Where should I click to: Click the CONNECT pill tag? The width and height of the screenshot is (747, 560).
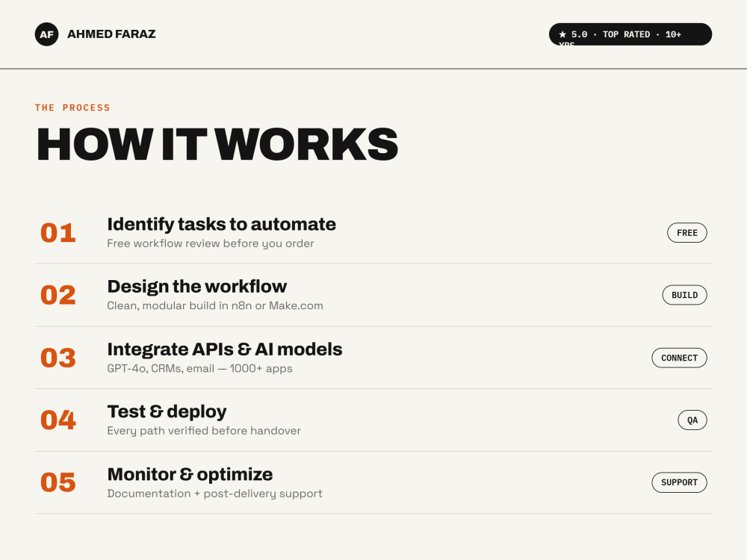click(x=679, y=358)
